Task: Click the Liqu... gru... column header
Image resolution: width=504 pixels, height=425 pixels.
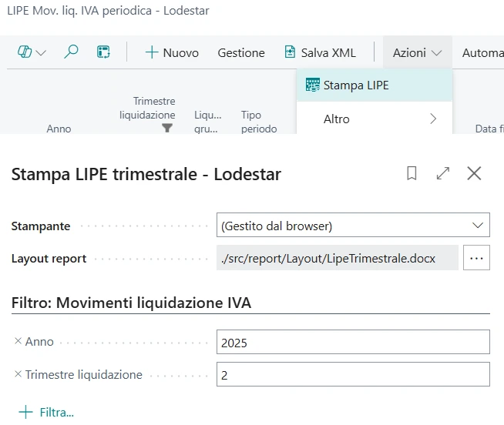Action: click(207, 122)
